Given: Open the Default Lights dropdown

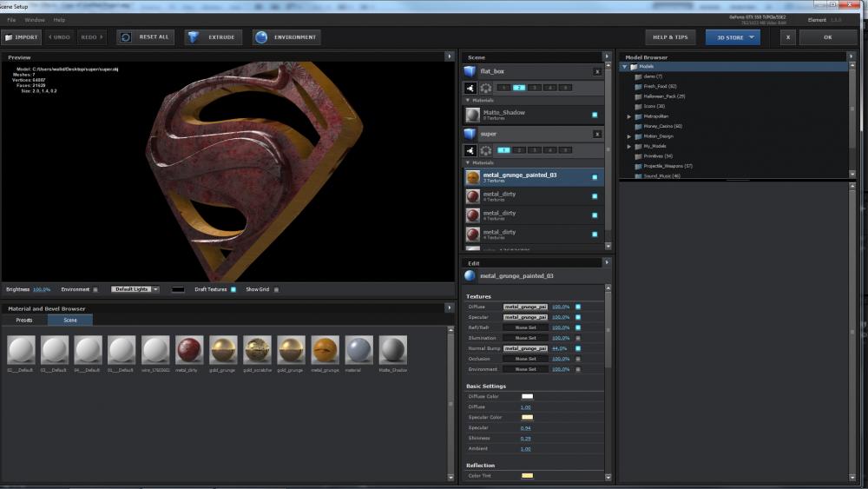Looking at the screenshot, I should 135,289.
